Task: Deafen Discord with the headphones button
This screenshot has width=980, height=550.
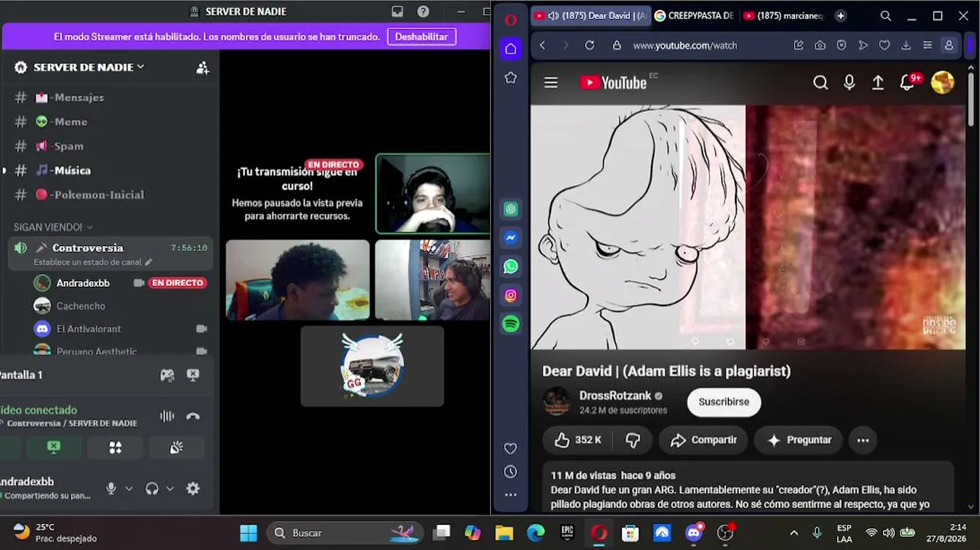Action: tap(152, 489)
